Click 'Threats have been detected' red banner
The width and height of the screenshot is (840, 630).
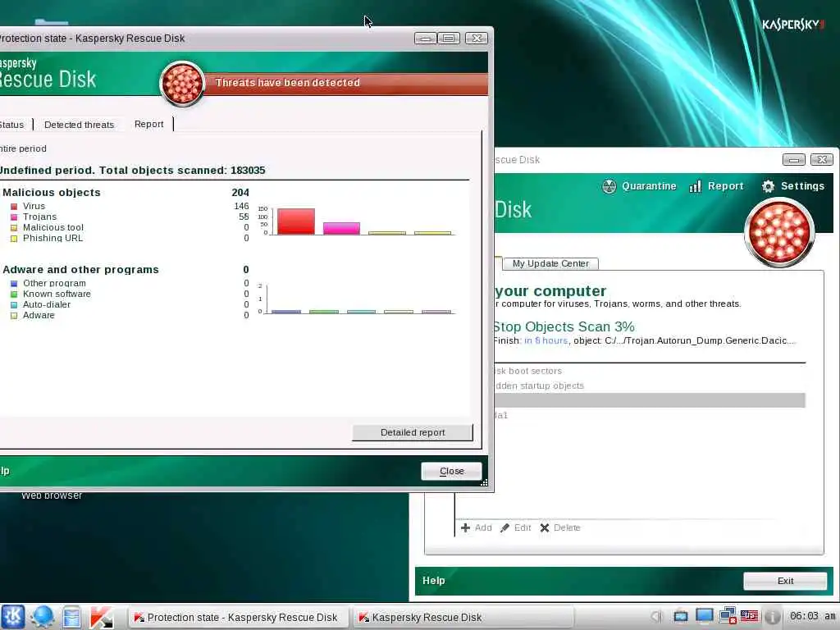click(345, 83)
